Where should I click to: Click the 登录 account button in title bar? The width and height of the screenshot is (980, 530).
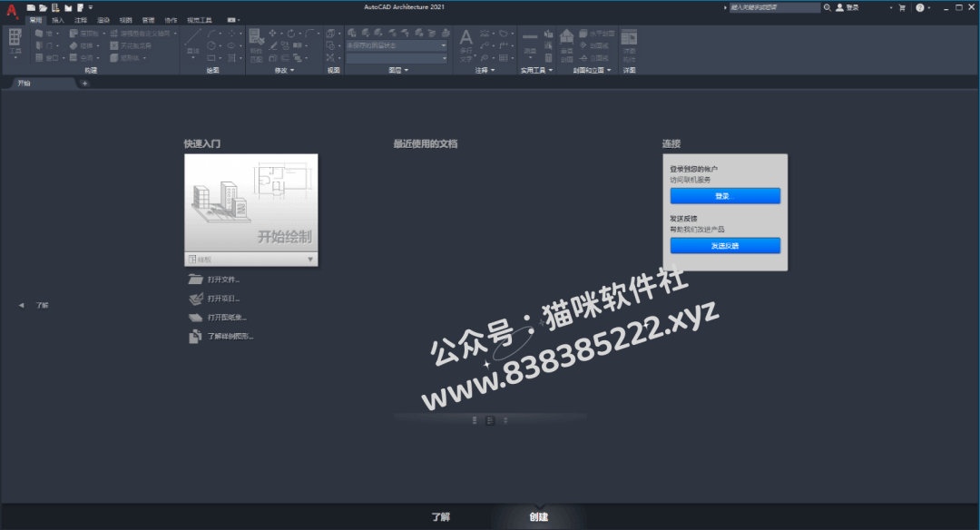[x=848, y=7]
